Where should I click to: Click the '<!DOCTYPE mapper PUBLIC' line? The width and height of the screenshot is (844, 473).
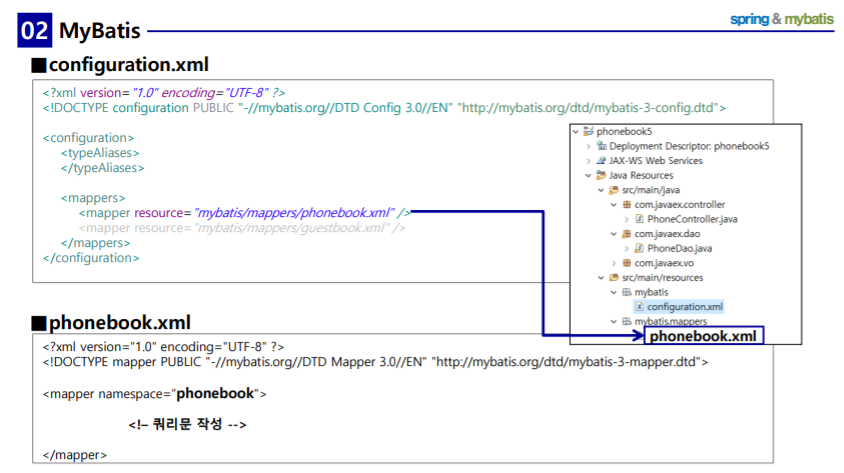tap(376, 362)
